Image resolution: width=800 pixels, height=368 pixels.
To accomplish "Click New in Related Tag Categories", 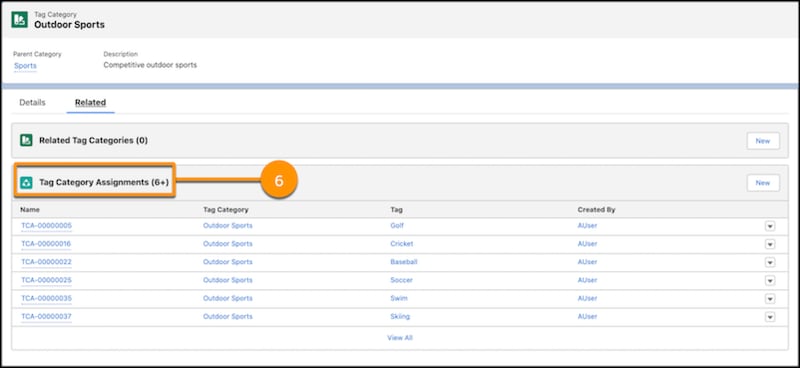I will point(763,141).
